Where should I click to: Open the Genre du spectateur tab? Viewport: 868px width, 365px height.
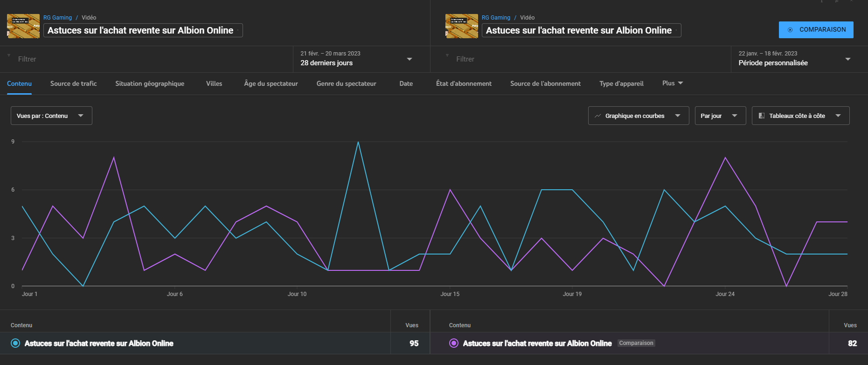click(x=347, y=83)
